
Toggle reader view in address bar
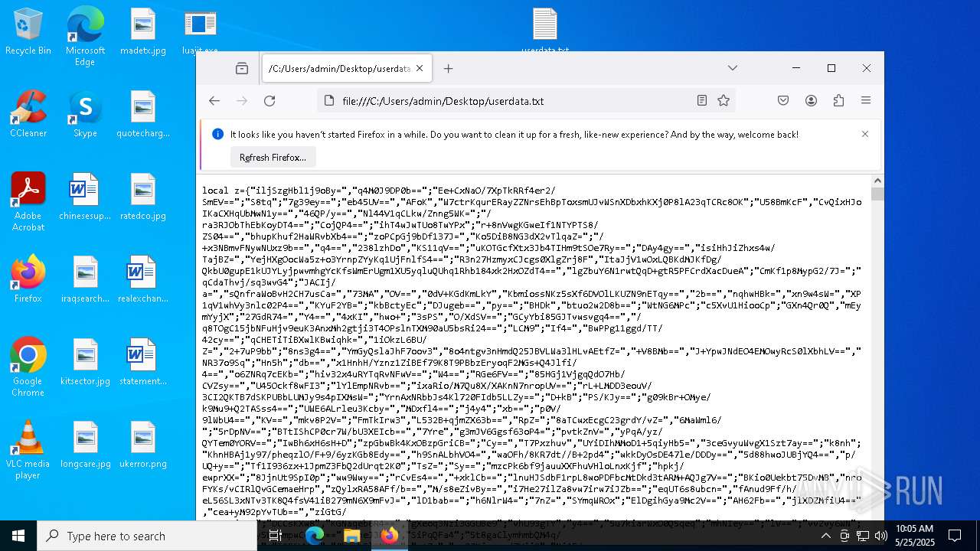coord(702,101)
